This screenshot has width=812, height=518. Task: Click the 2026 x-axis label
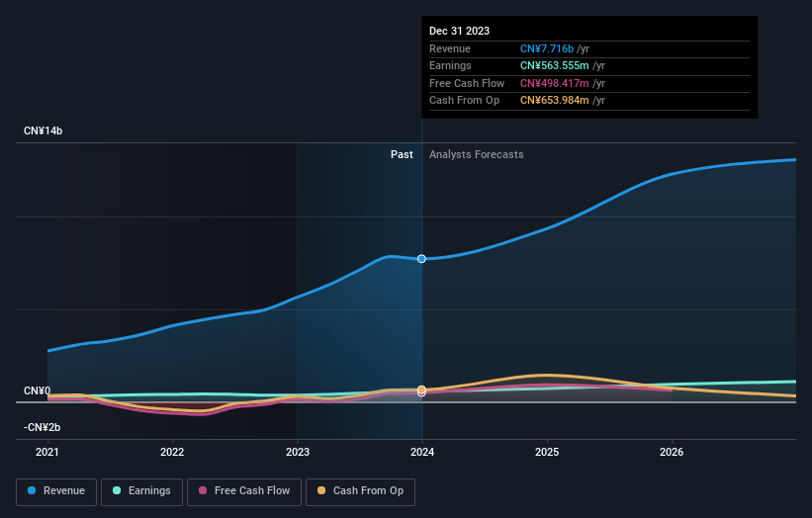click(672, 453)
